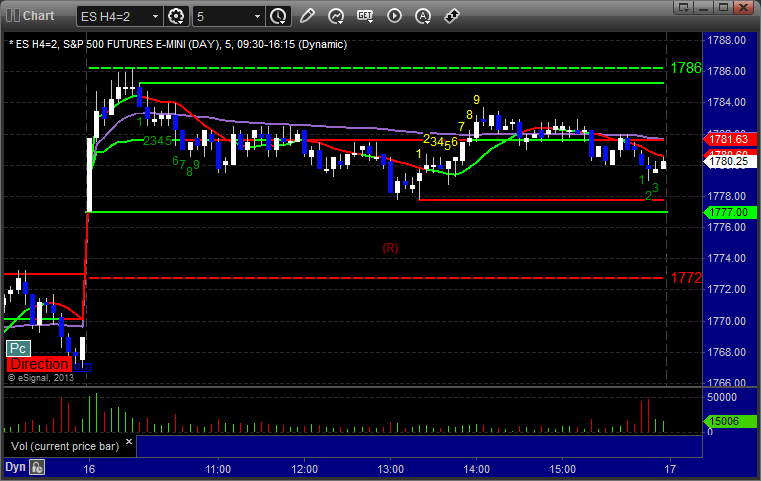Click the yellow 9 count label

pos(476,100)
